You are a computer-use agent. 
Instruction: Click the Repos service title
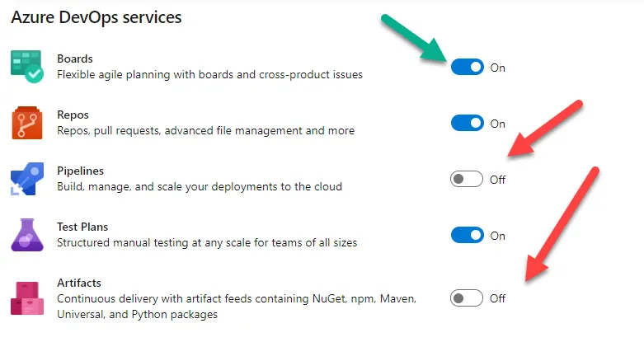(x=73, y=115)
